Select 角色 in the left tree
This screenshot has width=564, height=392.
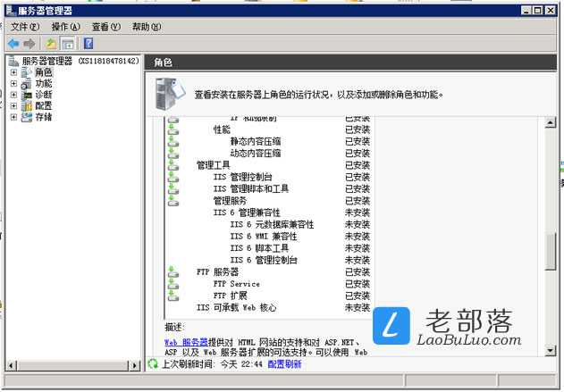click(x=44, y=72)
